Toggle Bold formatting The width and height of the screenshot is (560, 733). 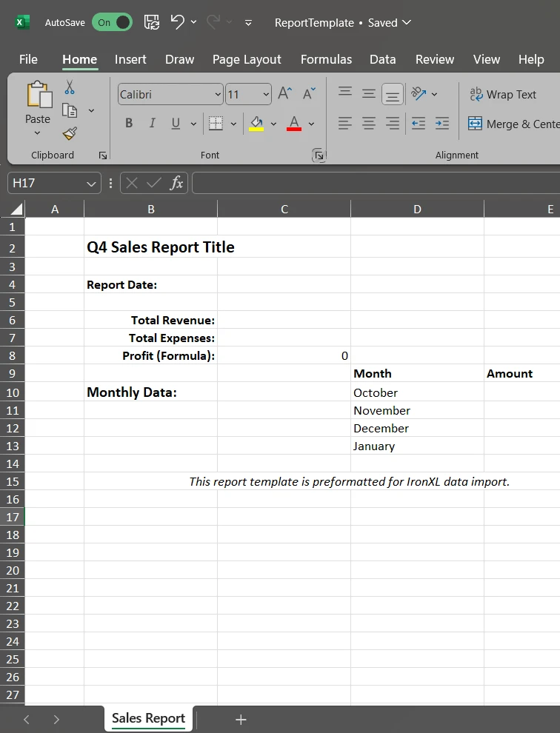(129, 124)
